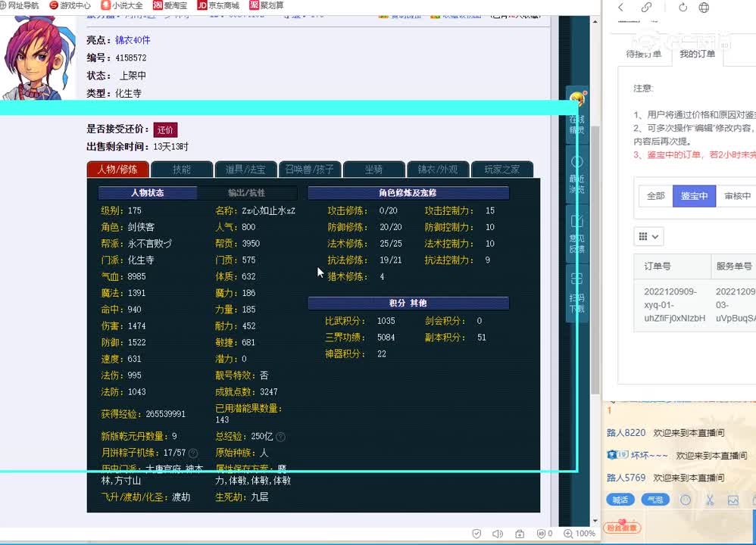Open the 最近浏览 sidebar item
The image size is (756, 545).
(x=576, y=174)
